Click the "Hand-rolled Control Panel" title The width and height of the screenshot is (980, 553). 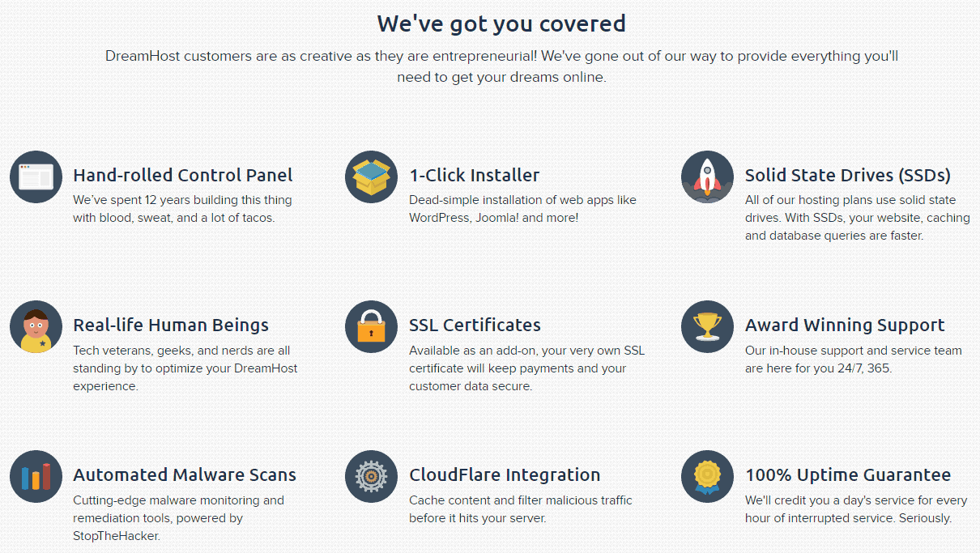tap(183, 175)
